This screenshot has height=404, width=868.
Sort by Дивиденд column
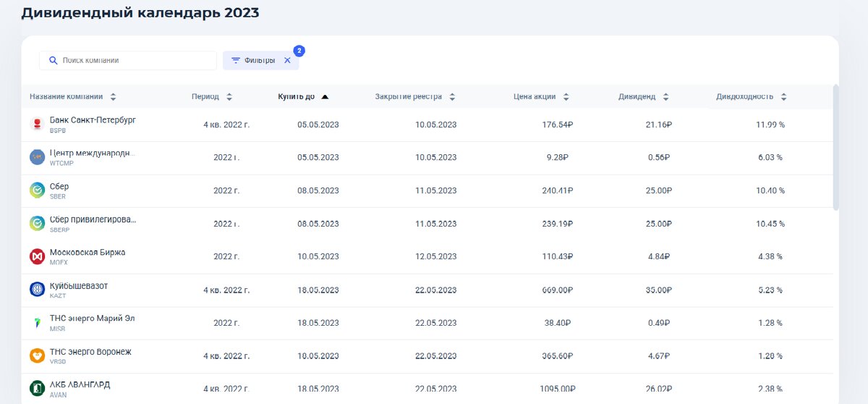coord(644,97)
